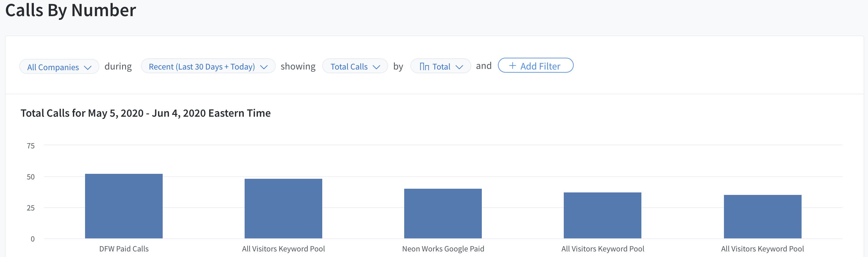Screen dimensions: 868x257
Task: Click the 75 y-axis label
Action: (x=31, y=146)
